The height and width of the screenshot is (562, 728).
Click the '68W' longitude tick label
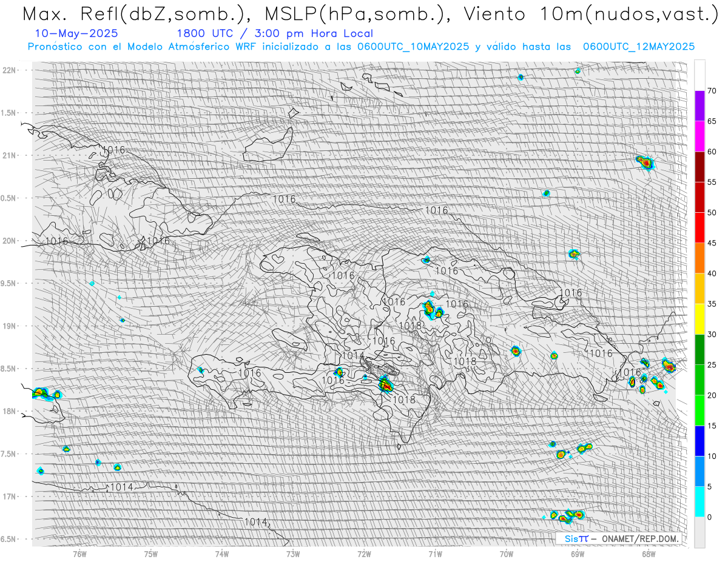click(649, 554)
